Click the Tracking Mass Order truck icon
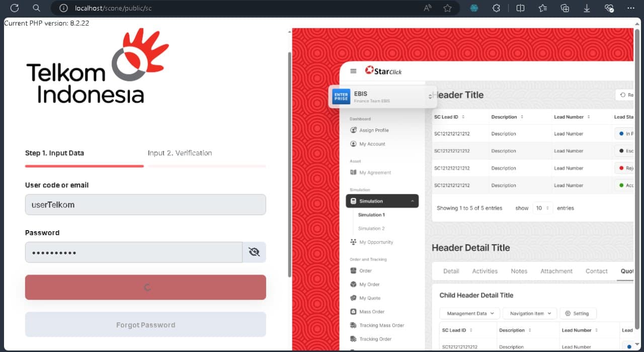The height and width of the screenshot is (352, 644). click(353, 325)
